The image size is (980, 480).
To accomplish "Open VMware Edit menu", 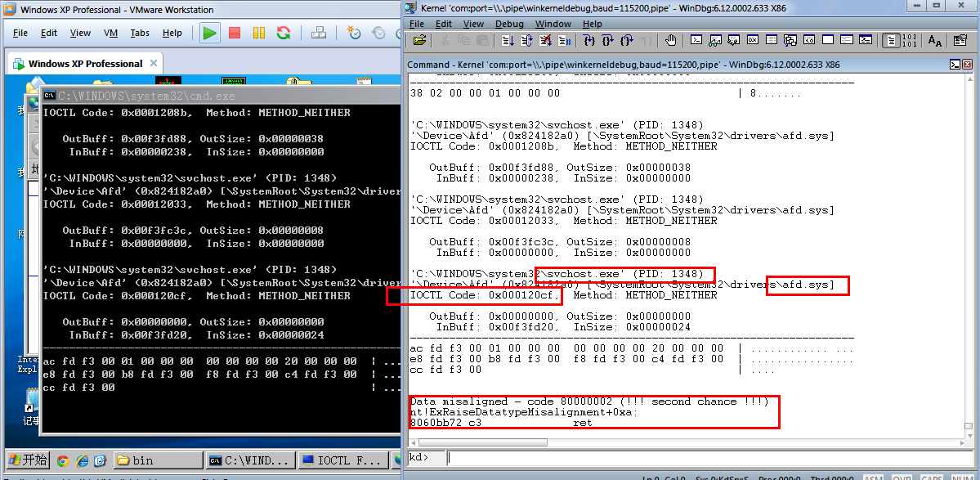I will click(49, 34).
